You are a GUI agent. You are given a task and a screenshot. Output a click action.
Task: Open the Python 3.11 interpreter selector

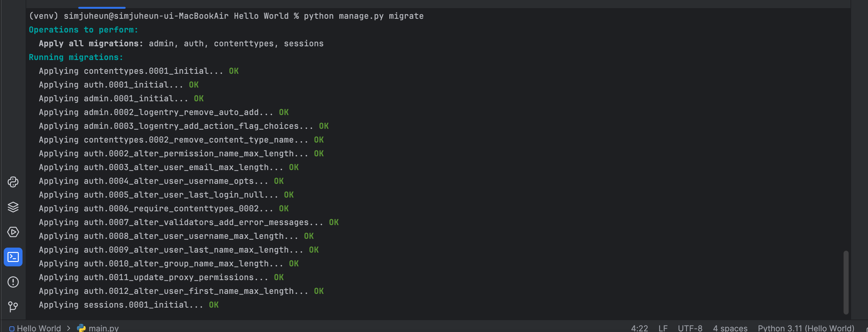tap(806, 328)
